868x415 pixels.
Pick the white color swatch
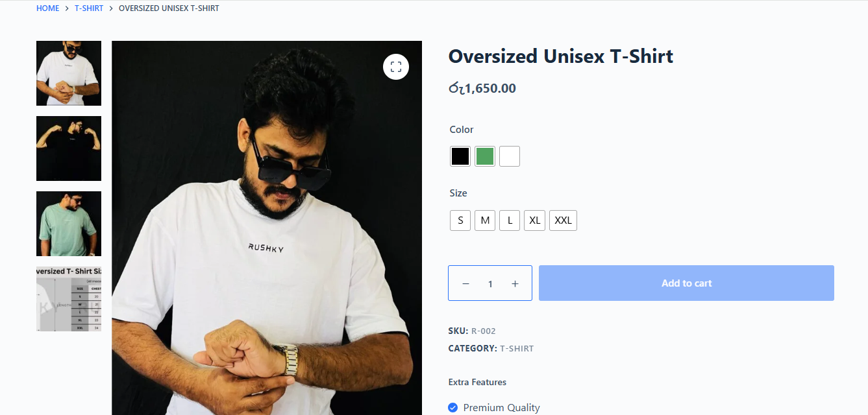510,156
